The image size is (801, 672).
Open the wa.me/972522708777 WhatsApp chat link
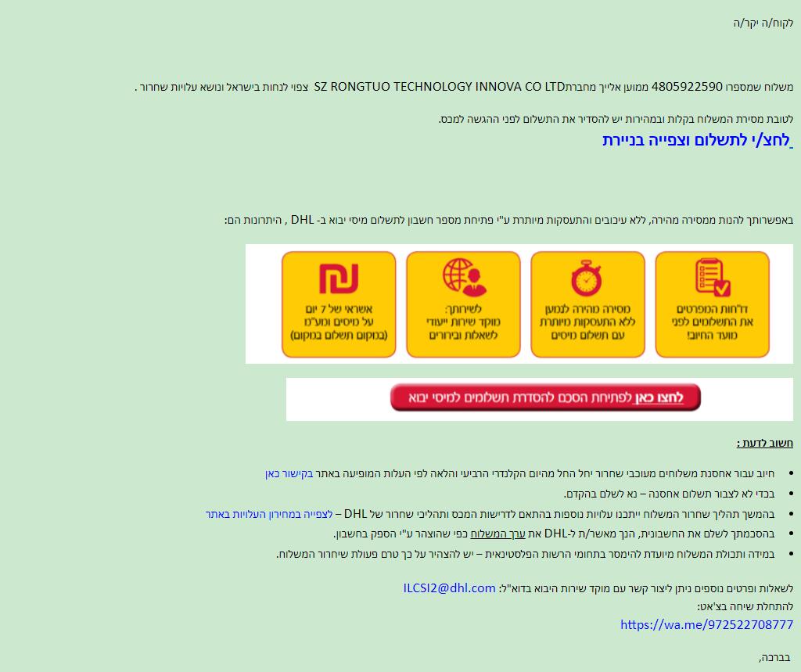click(x=706, y=624)
